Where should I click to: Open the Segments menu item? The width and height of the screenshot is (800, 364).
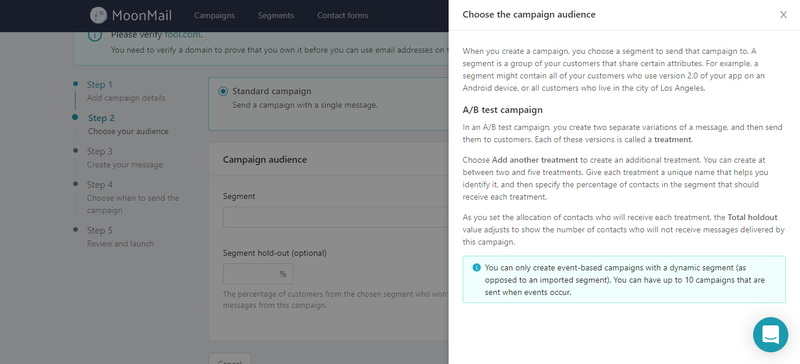pos(276,15)
